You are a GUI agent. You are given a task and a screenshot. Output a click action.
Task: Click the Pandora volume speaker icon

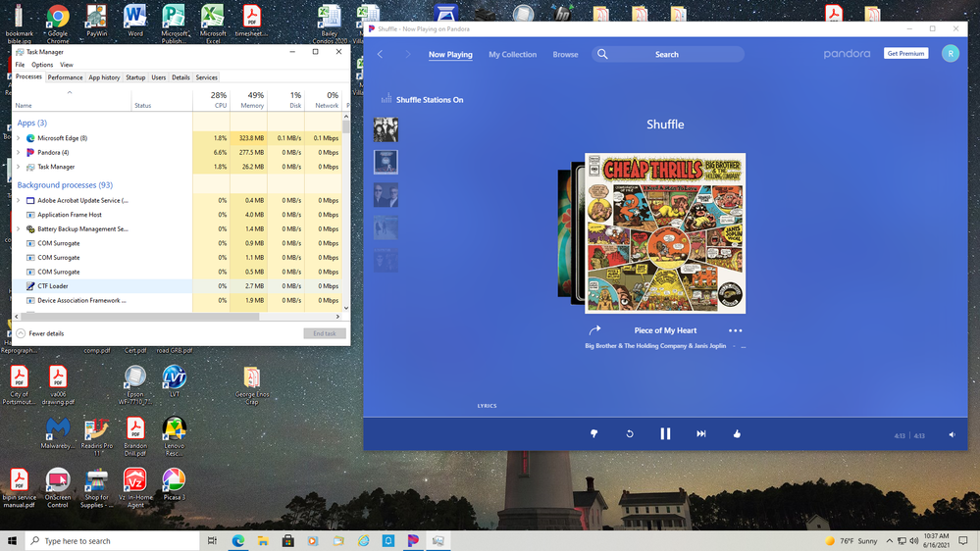tap(952, 434)
